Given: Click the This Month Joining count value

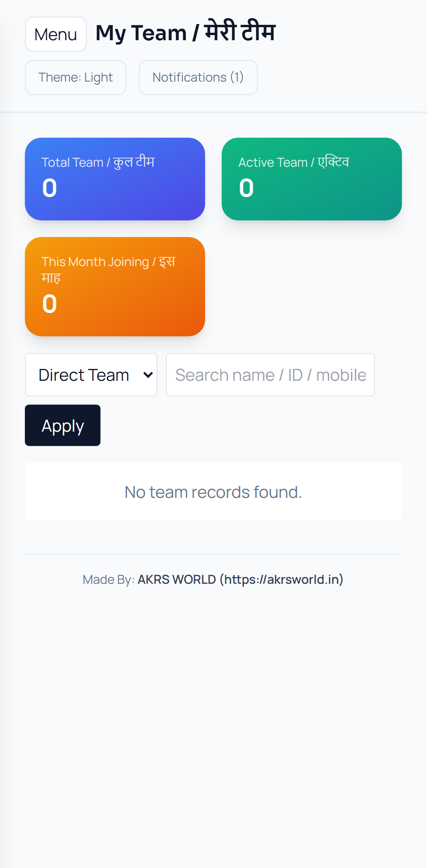Looking at the screenshot, I should (x=50, y=304).
